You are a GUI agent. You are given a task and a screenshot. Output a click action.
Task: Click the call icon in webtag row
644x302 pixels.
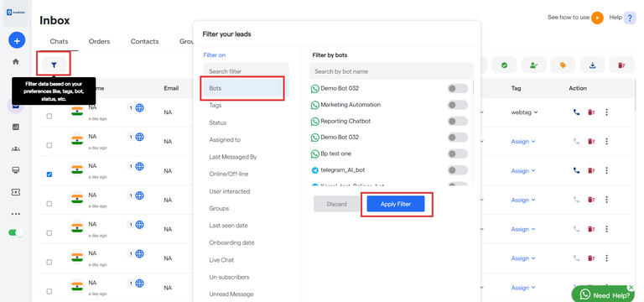coord(576,112)
